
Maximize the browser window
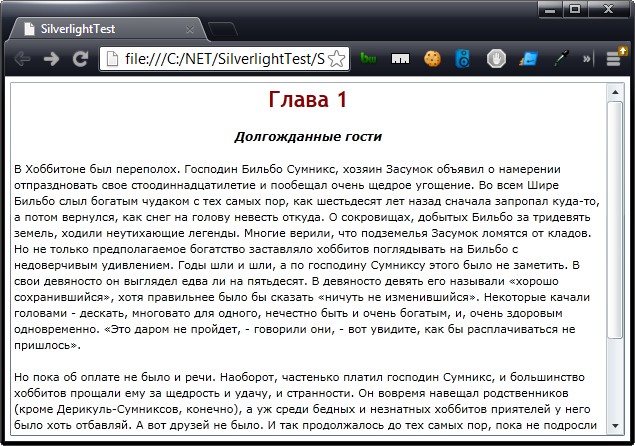coord(575,9)
